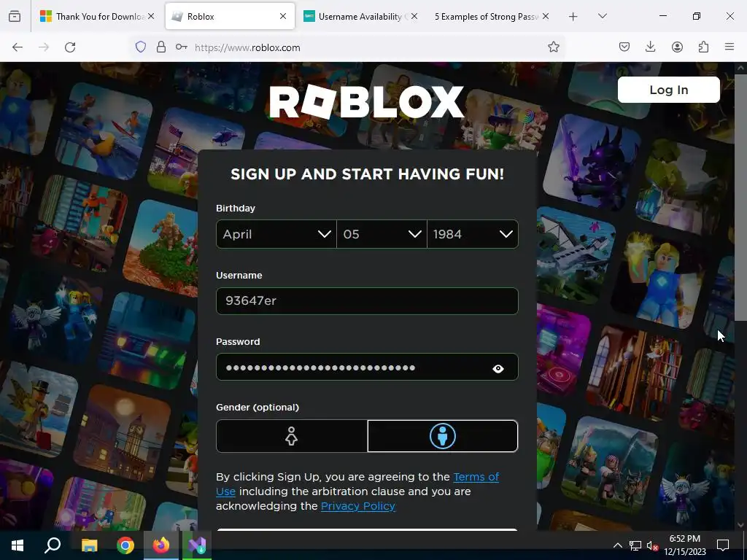Open the birthday day dropdown showing 05
This screenshot has width=747, height=560.
coord(382,234)
